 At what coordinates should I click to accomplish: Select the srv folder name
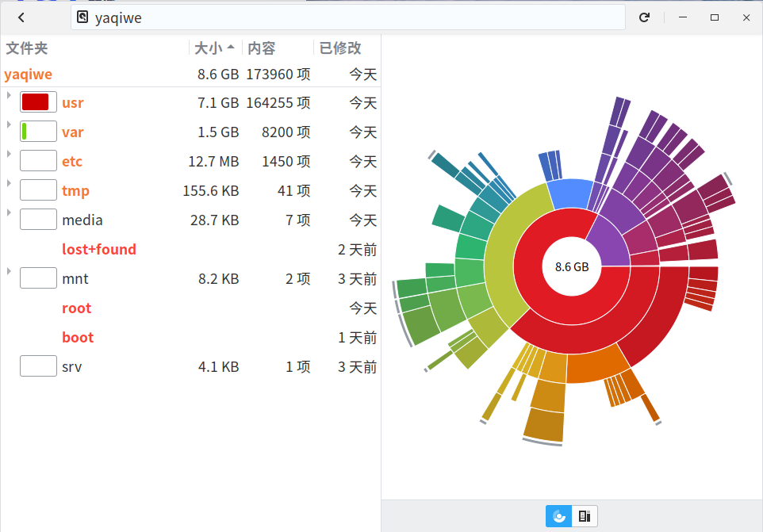[71, 366]
